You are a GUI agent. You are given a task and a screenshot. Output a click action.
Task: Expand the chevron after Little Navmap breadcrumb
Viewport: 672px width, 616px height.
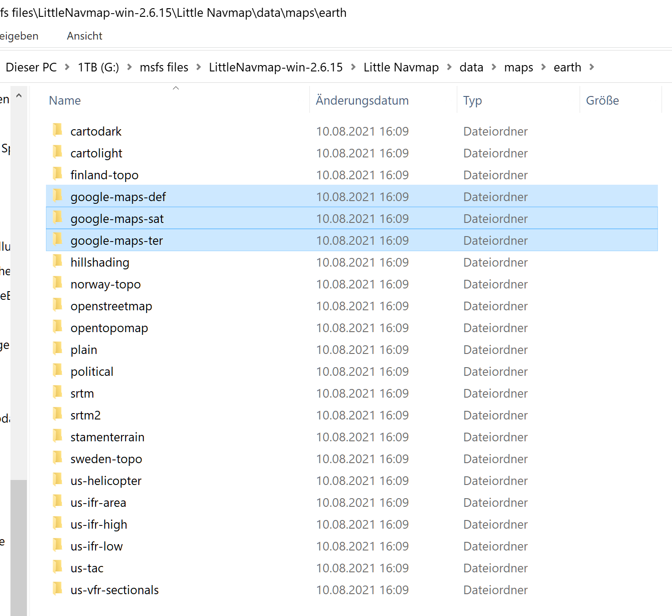coord(450,67)
